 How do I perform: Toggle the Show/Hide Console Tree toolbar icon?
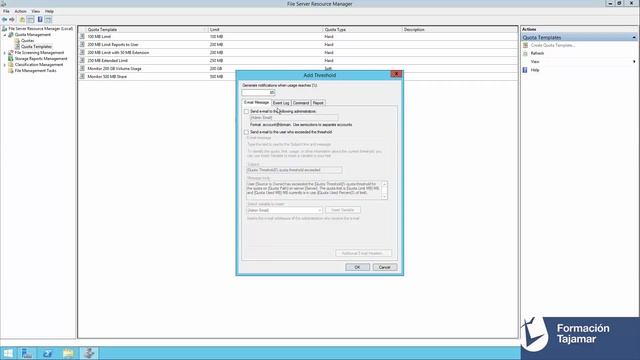coord(31,20)
